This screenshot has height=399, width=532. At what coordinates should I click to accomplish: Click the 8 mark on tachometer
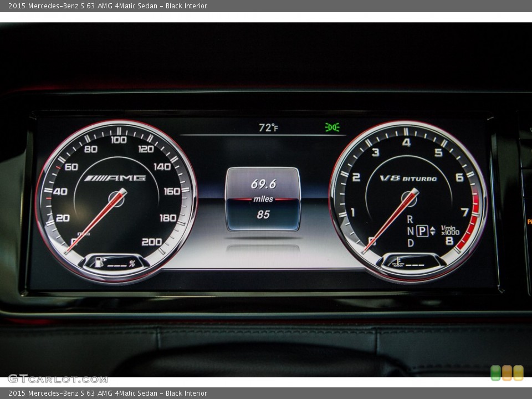449,241
